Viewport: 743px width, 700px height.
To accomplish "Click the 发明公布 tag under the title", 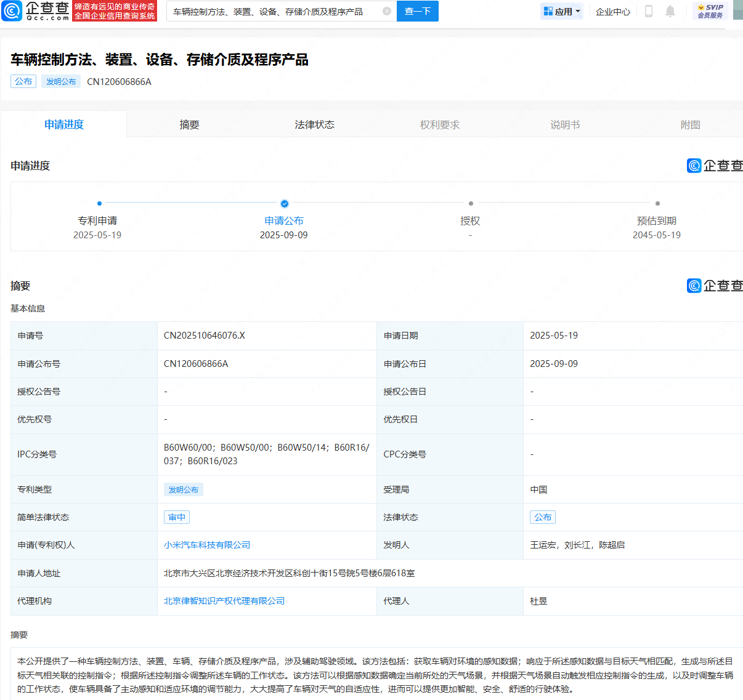I will click(x=61, y=81).
